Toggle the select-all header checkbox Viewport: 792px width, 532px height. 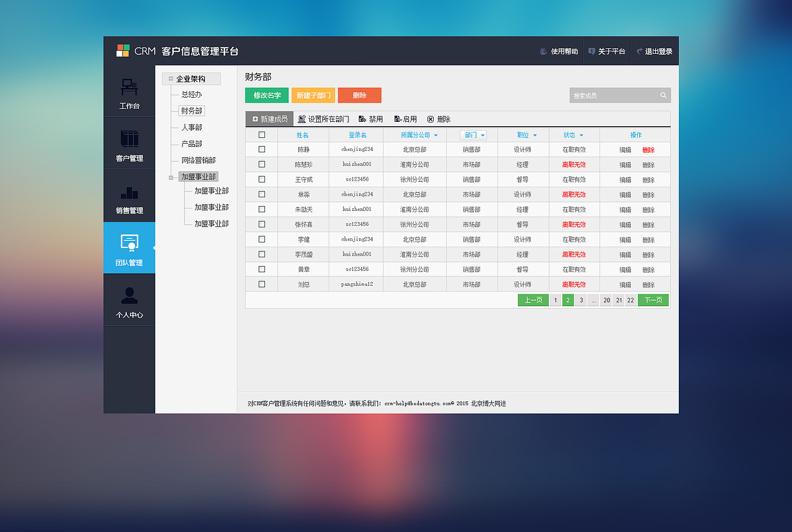click(x=262, y=134)
